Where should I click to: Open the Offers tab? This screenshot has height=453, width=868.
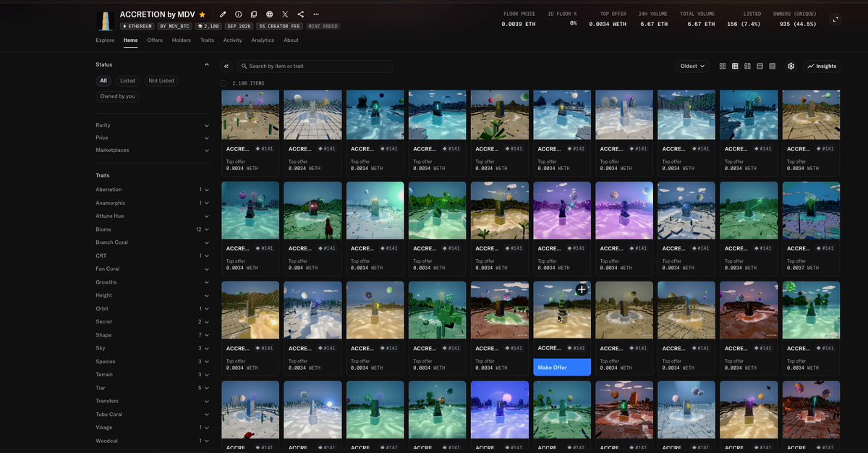155,41
